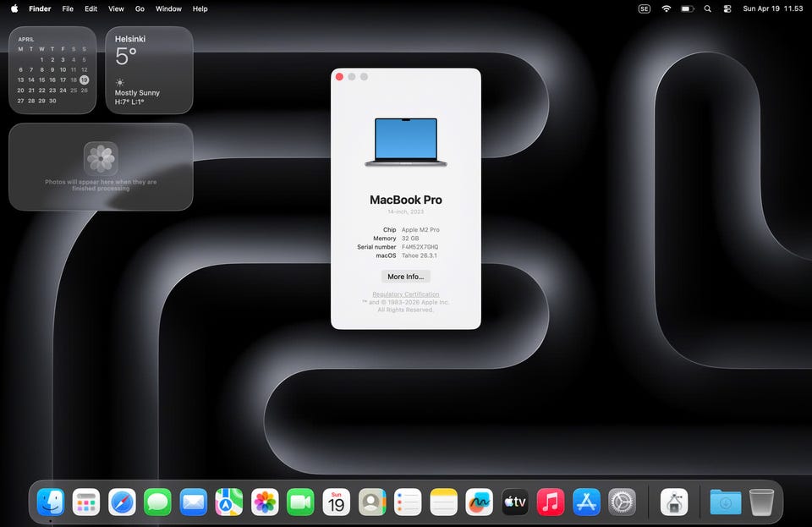Open the Help menu
The height and width of the screenshot is (527, 812).
pos(200,8)
